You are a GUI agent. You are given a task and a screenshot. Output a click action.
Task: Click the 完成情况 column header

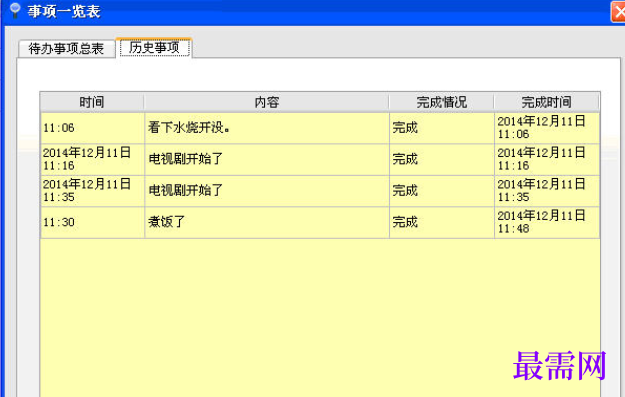442,102
